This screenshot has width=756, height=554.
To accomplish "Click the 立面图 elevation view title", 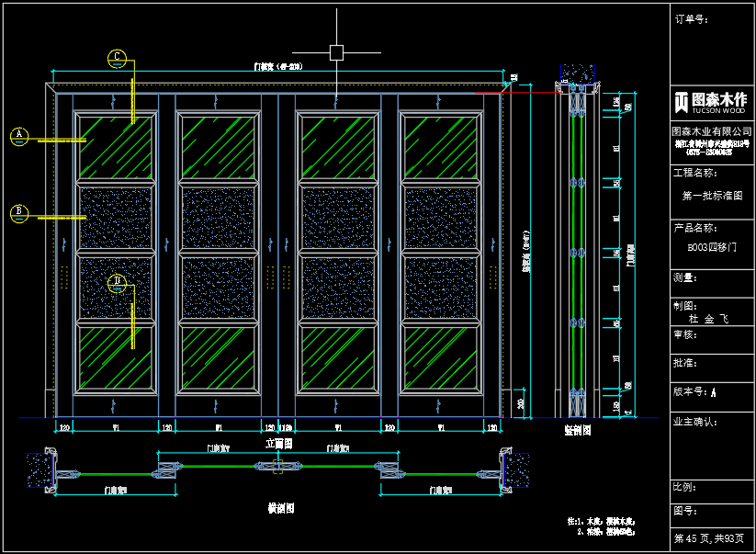I will [277, 443].
